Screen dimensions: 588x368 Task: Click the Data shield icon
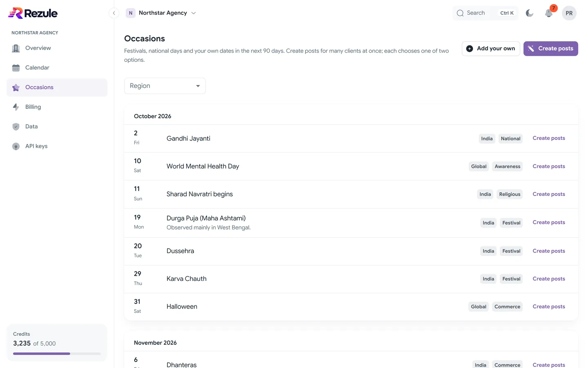(16, 127)
